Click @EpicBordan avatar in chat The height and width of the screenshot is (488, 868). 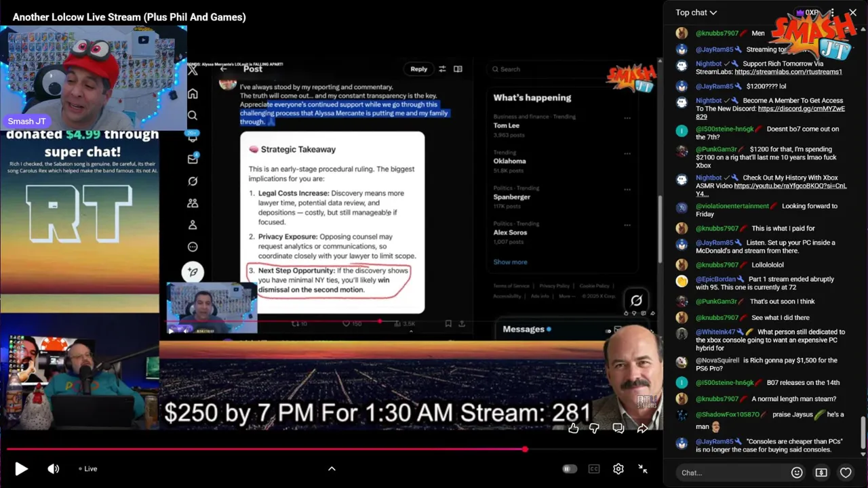[x=682, y=280]
